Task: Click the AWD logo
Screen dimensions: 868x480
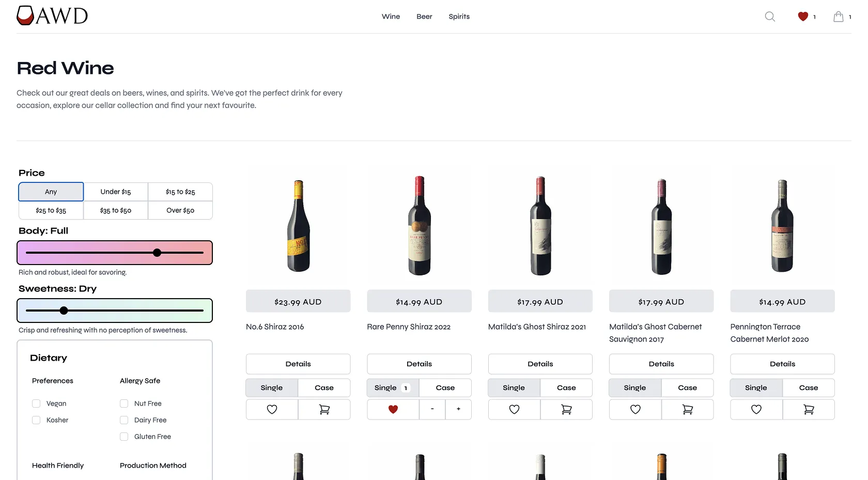Action: pyautogui.click(x=52, y=16)
